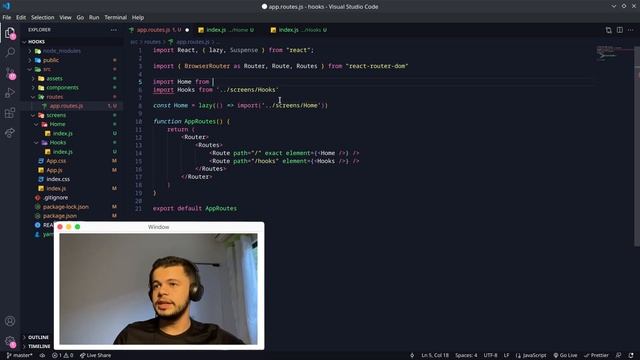
Task: Select app.routes.js in the file tree
Action: pos(71,106)
